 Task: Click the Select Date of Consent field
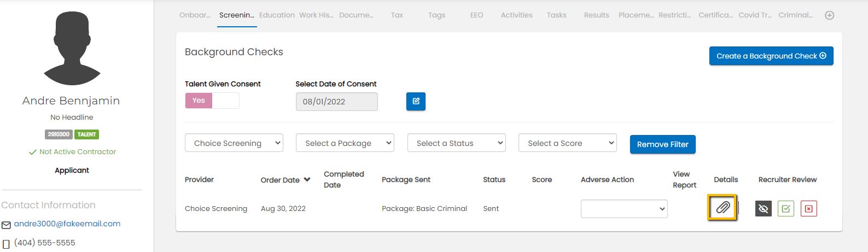click(x=336, y=102)
